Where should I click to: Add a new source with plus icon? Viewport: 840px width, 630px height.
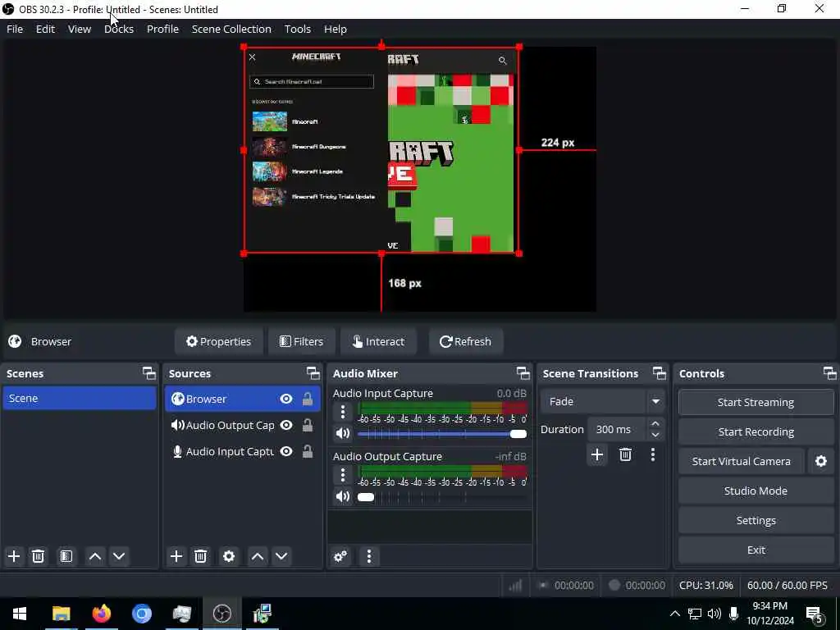(176, 556)
